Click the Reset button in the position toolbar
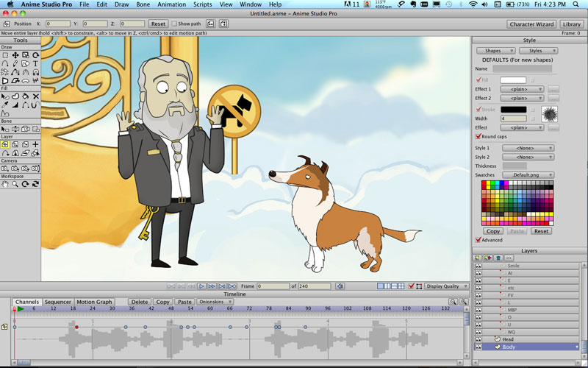 tap(158, 24)
